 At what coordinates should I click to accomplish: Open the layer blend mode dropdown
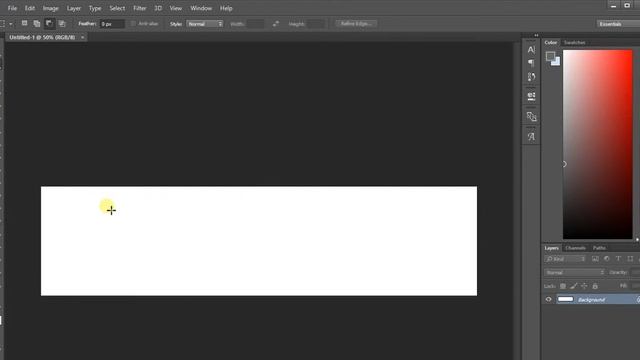pyautogui.click(x=574, y=272)
